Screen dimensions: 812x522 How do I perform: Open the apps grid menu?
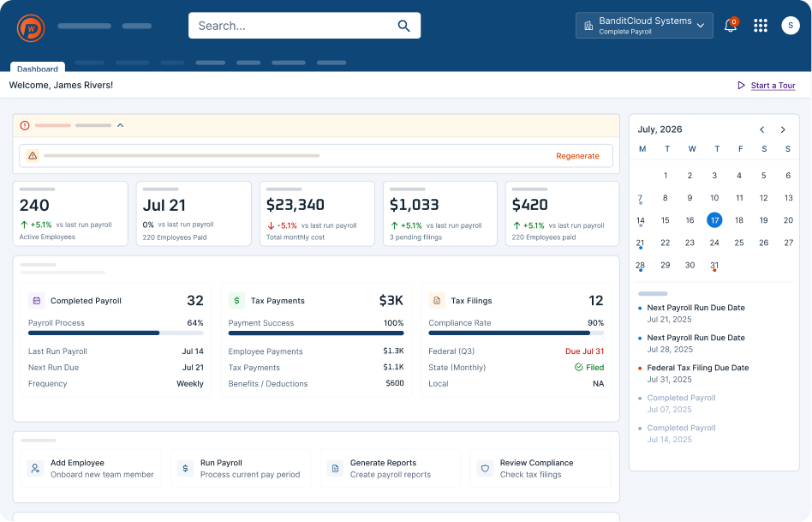[x=761, y=26]
